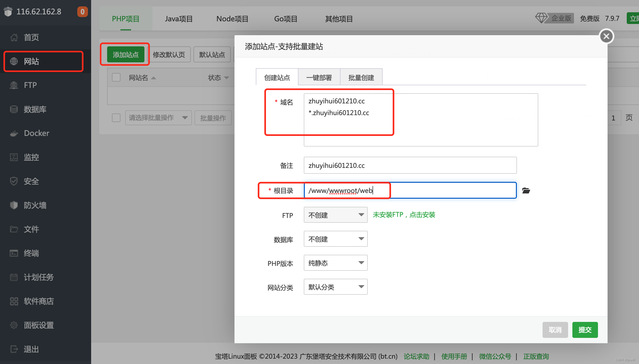Open the 请选择批量操作 dropdown
Screen dimensions: 639x364
(x=159, y=118)
